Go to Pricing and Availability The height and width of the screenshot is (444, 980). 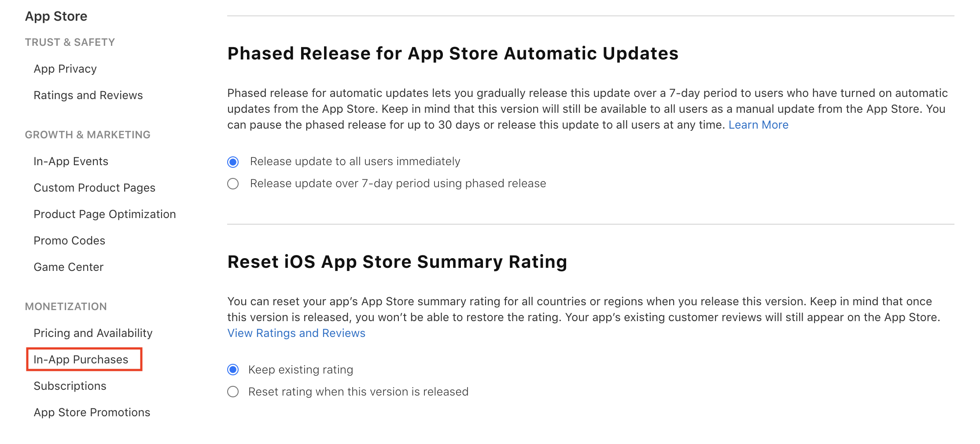click(x=93, y=333)
